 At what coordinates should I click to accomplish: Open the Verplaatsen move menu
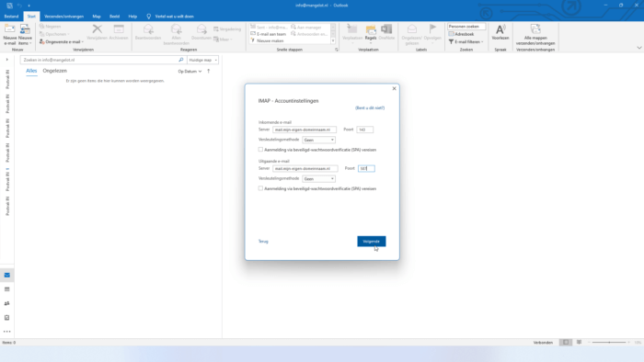(352, 33)
